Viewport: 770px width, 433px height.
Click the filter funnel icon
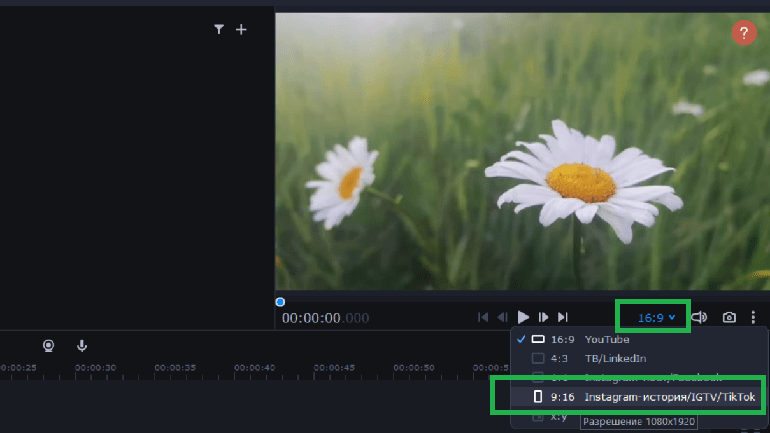(x=219, y=30)
